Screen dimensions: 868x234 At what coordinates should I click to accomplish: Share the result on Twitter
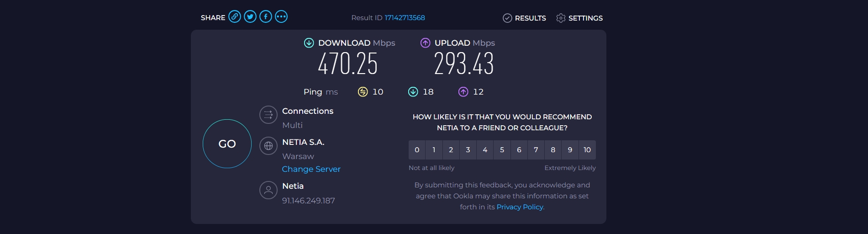(250, 17)
